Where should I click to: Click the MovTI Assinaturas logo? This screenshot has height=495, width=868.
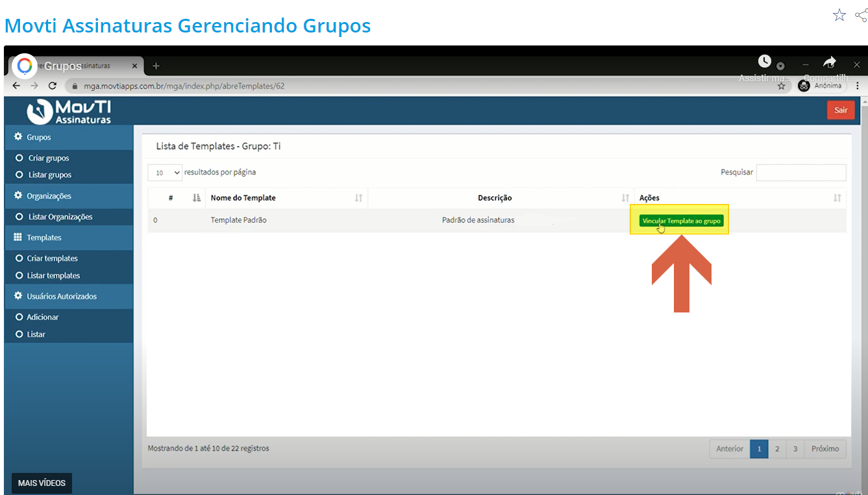69,111
